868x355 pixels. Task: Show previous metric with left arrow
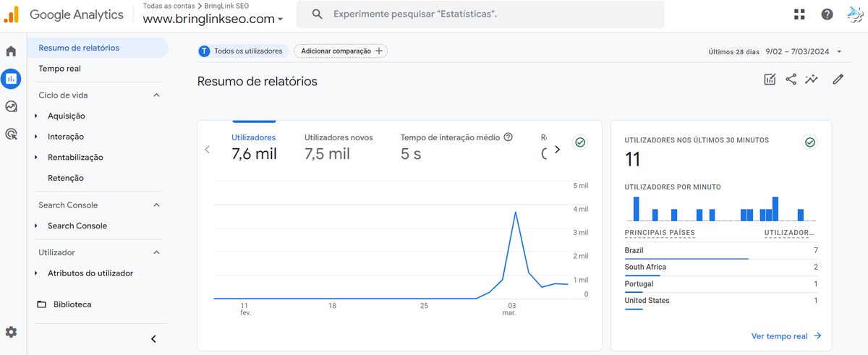(x=207, y=150)
